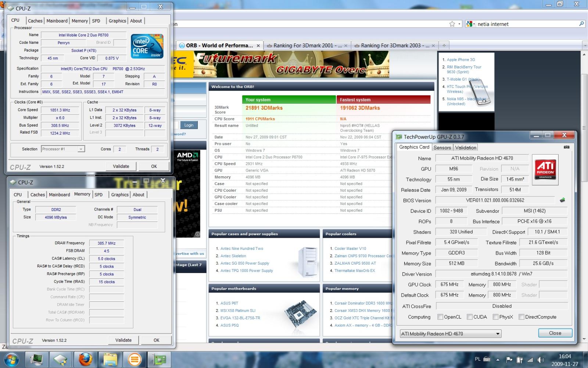Click the DRAM Frequency value 385.7 MHz
Viewport: 588px width, 368px height.
(x=107, y=243)
